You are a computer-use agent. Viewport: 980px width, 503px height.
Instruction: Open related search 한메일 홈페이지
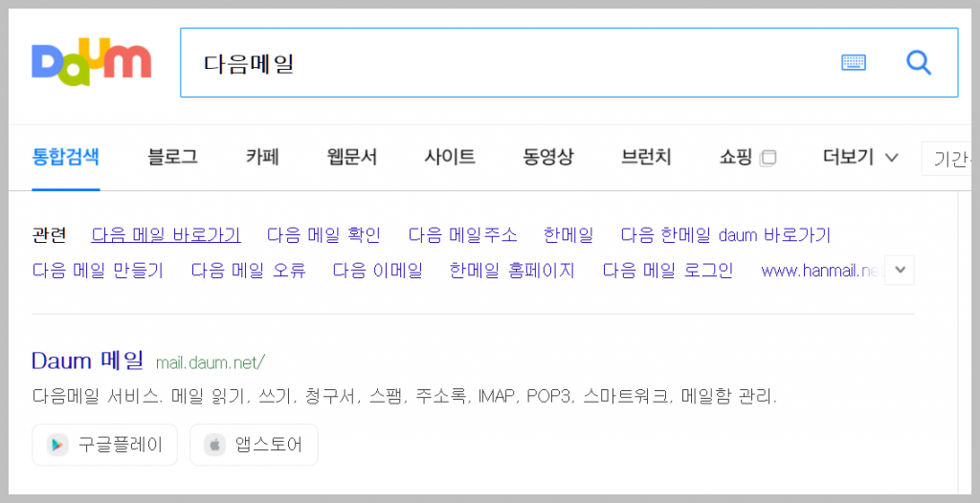[x=512, y=271]
